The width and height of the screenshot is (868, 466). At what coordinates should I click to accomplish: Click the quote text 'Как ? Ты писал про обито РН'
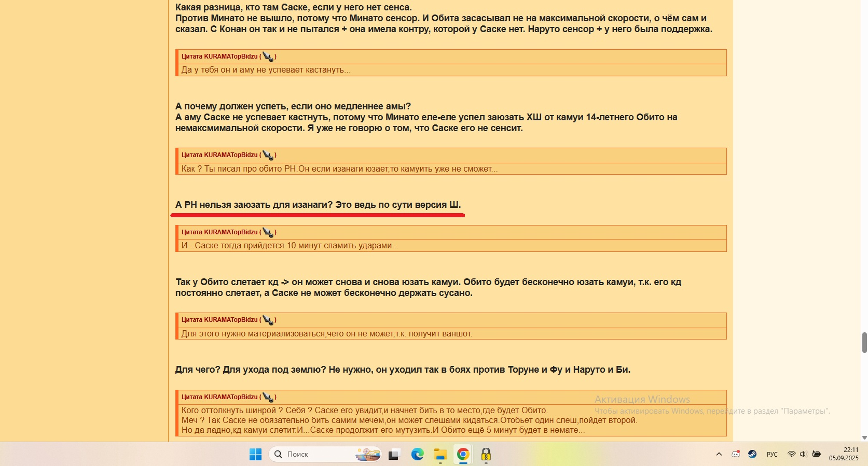(339, 169)
